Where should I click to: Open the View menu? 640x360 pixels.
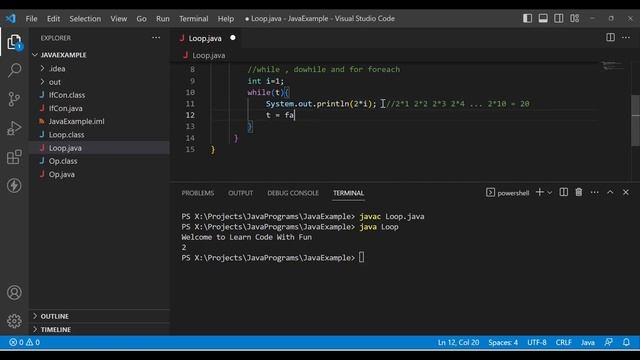(118, 19)
